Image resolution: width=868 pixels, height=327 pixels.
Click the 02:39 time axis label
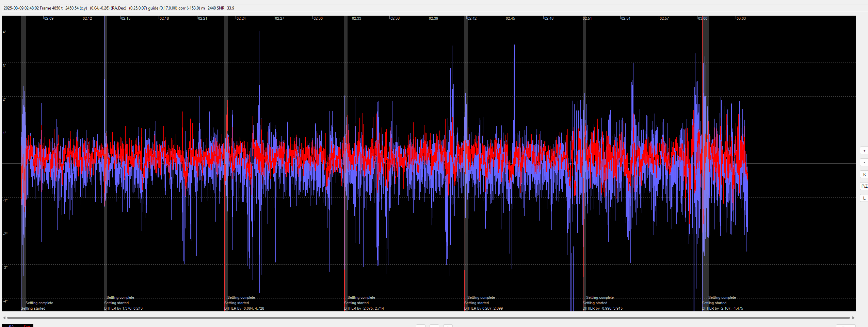click(433, 18)
